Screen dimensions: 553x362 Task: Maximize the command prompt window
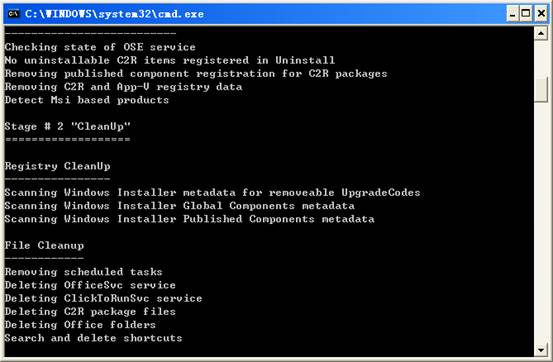click(x=526, y=14)
